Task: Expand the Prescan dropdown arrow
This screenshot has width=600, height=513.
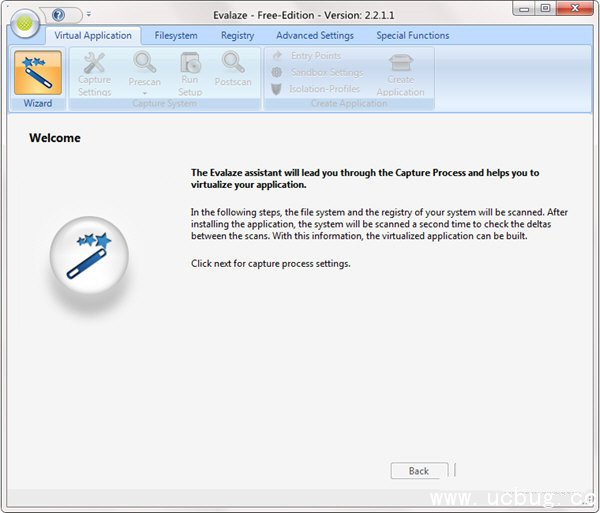Action: coord(145,93)
